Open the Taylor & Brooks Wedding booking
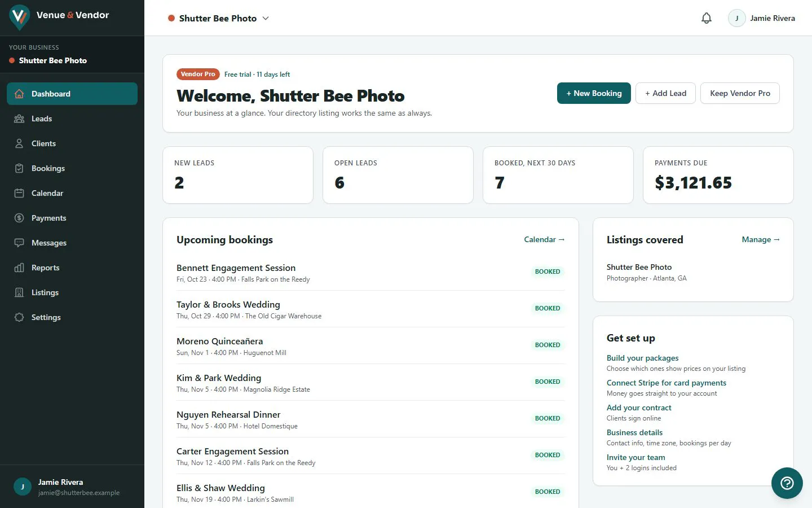The image size is (812, 508). click(370, 309)
